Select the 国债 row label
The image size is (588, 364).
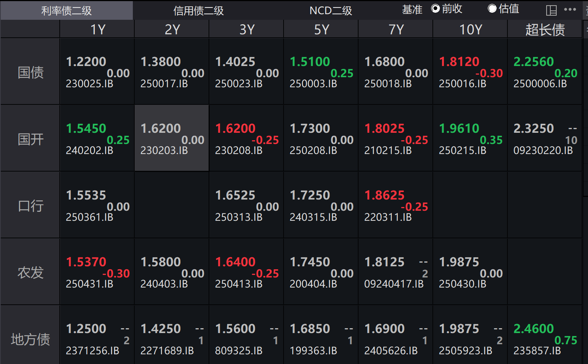[x=31, y=72]
